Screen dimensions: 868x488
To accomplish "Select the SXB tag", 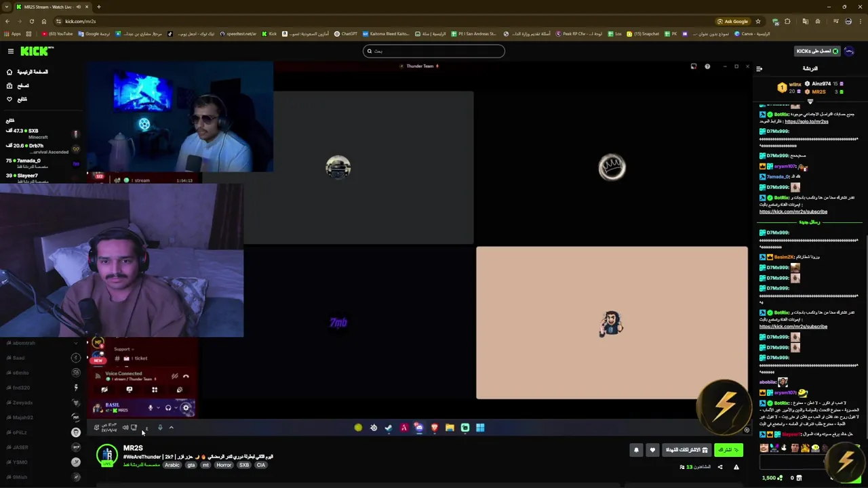I will 243,465.
